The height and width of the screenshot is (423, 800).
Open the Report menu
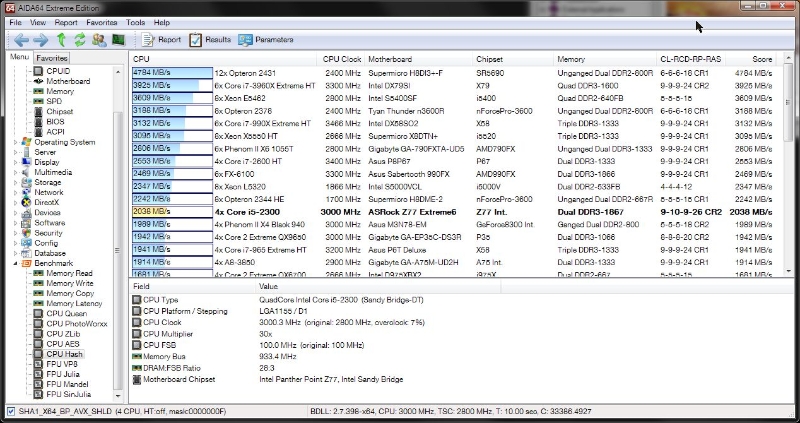click(66, 22)
